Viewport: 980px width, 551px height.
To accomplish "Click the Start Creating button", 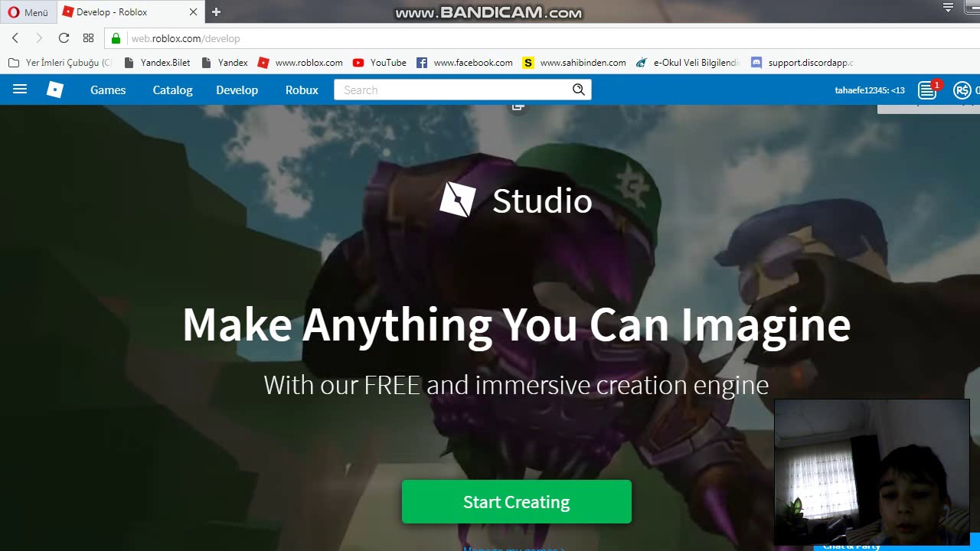I will click(x=517, y=502).
